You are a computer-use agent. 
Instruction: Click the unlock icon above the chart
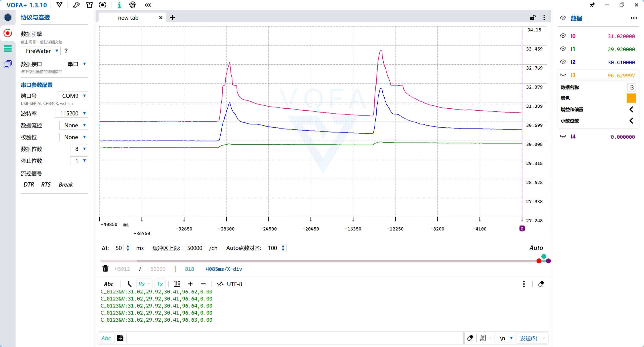(x=533, y=18)
